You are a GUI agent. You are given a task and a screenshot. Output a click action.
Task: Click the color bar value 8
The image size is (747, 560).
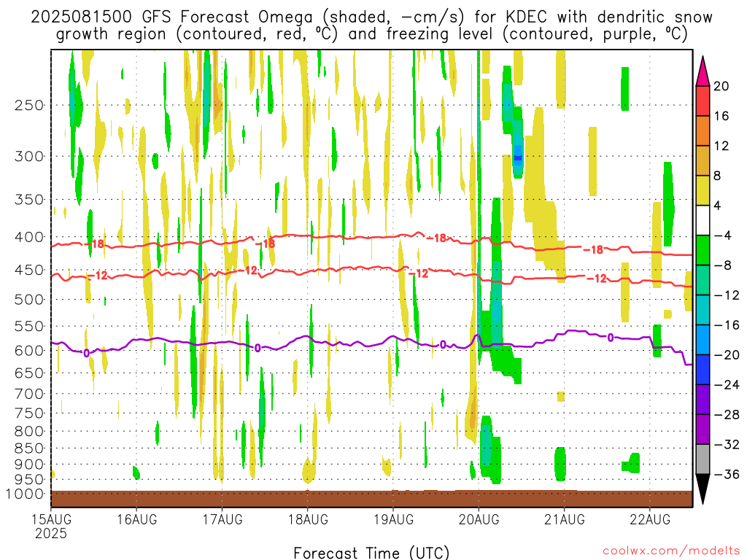click(x=718, y=176)
